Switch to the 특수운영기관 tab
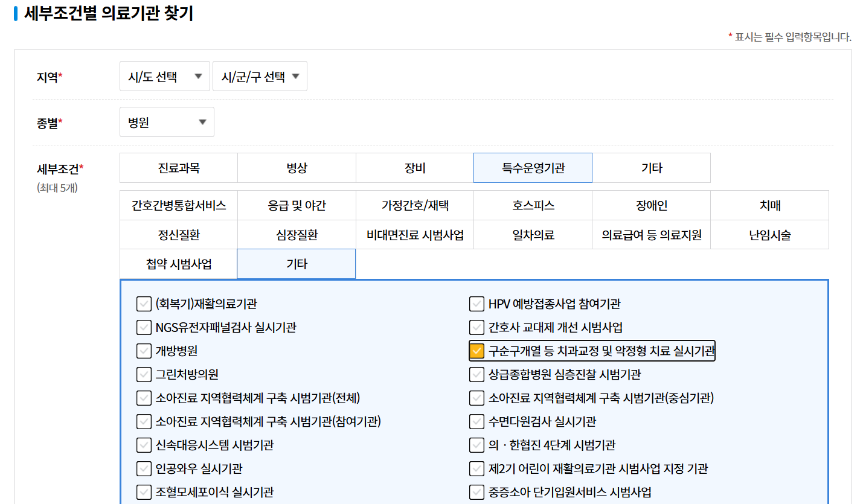The width and height of the screenshot is (863, 504). (x=533, y=167)
